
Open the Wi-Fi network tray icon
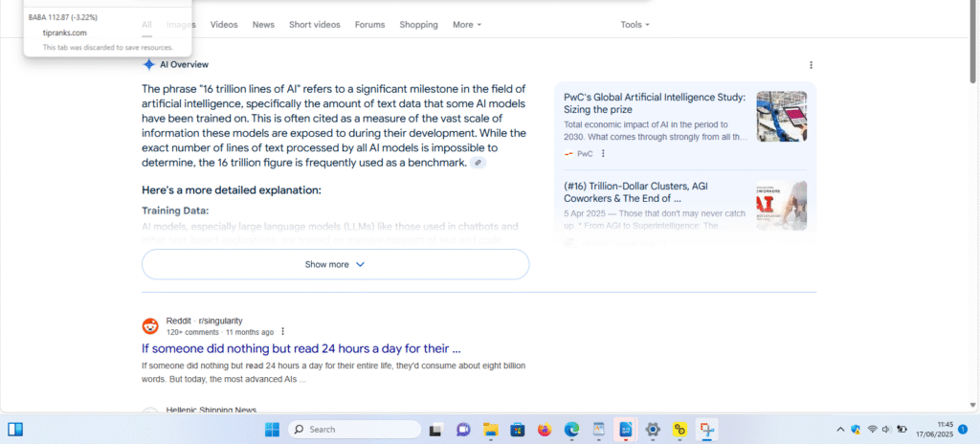(x=873, y=429)
